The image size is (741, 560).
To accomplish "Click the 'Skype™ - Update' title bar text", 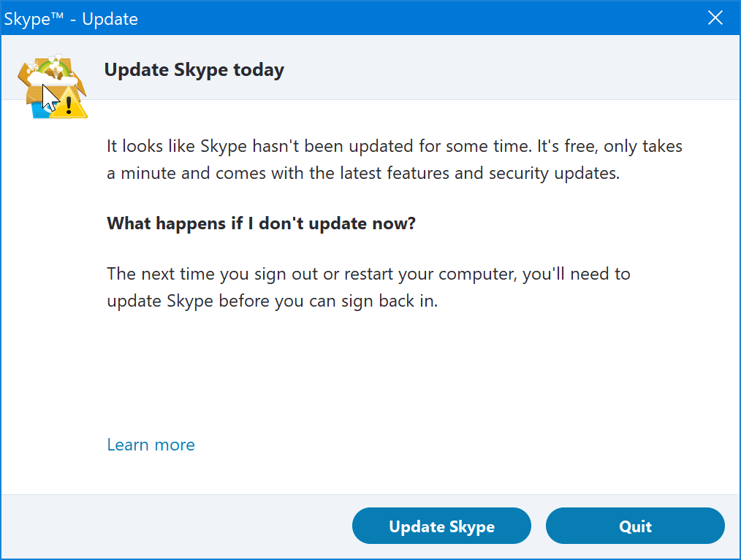I will pos(71,19).
